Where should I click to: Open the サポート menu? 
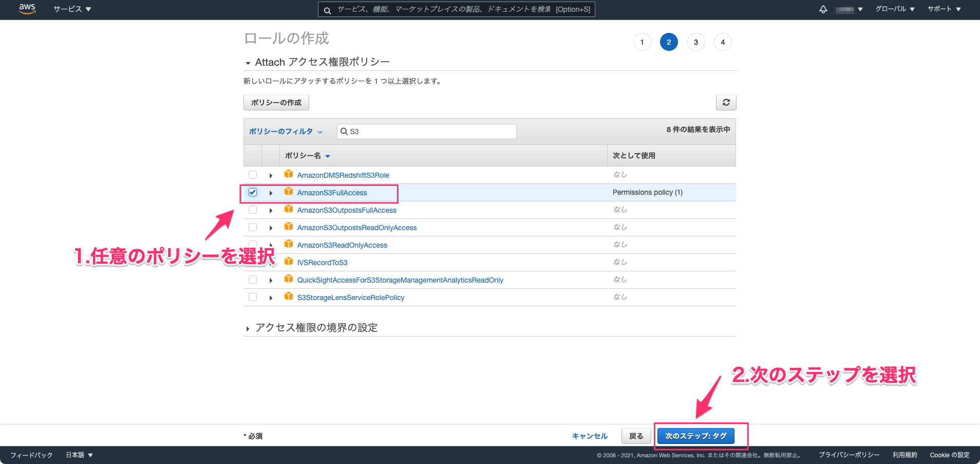pyautogui.click(x=944, y=9)
